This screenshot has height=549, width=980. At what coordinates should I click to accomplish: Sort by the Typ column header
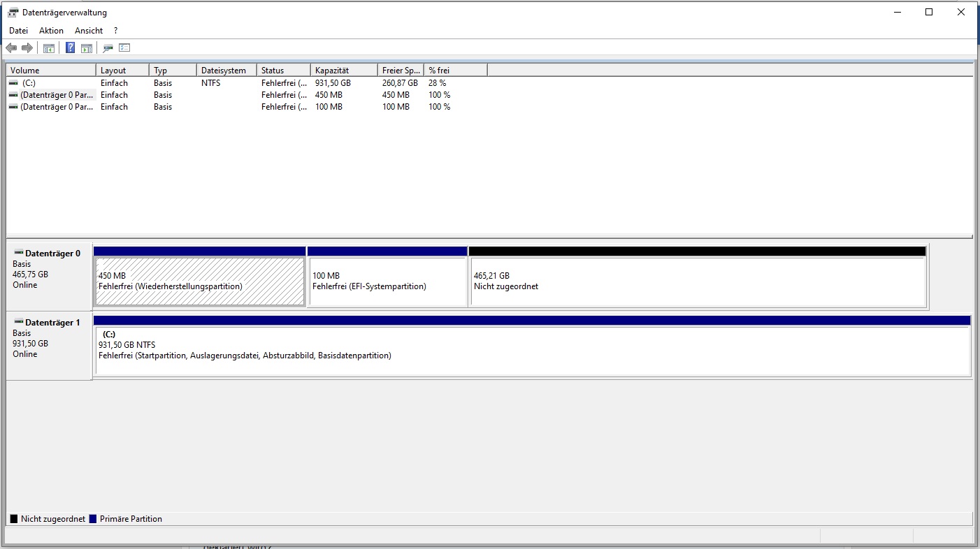(x=173, y=71)
